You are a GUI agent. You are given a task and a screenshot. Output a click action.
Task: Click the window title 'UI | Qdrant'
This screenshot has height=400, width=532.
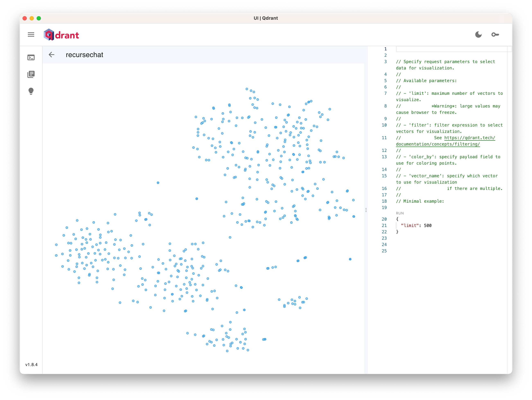(266, 18)
